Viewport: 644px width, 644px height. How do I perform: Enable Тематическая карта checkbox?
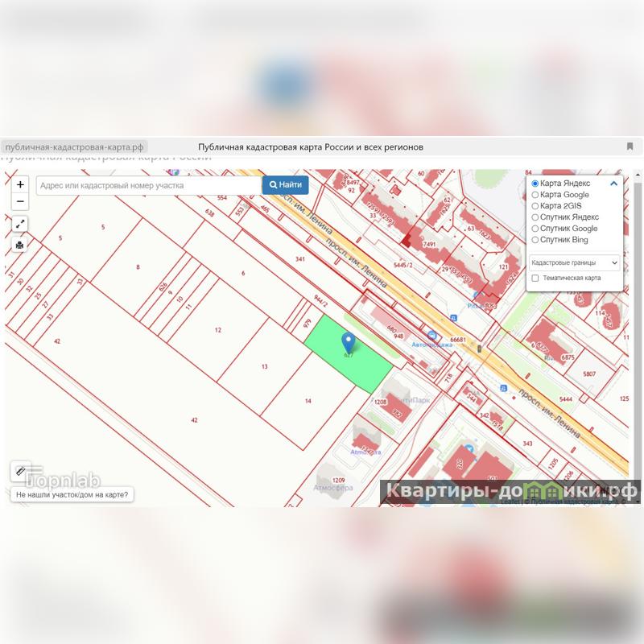click(x=535, y=278)
